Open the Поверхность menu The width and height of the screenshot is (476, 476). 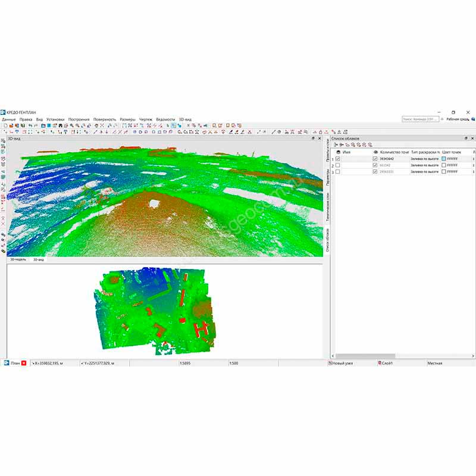pos(105,119)
